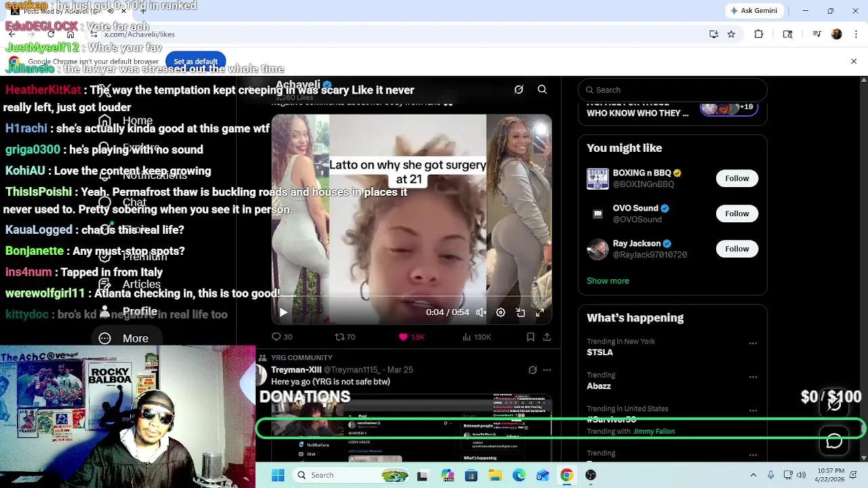Click the Grok icon beside Achaveli's name
Screen dimensions: 868x488
(519, 89)
